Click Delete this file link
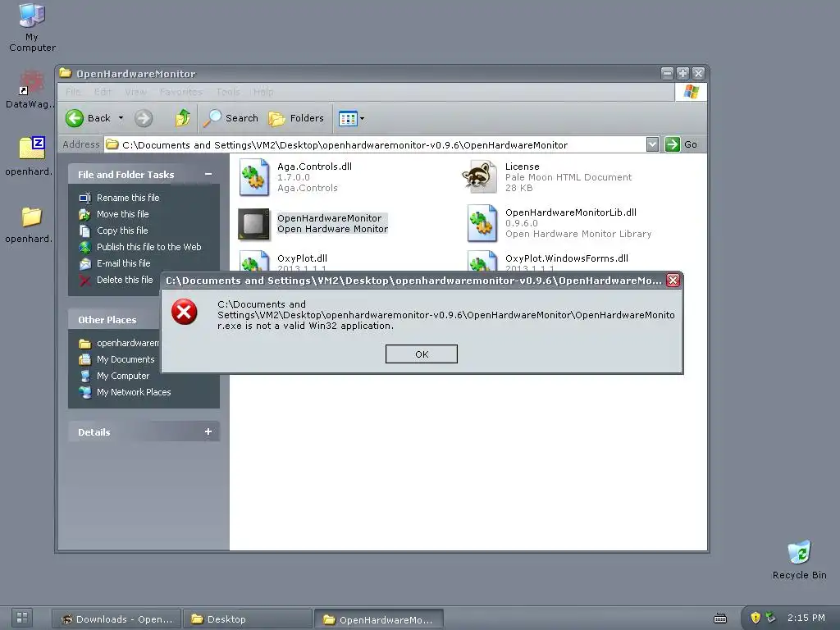840x630 pixels. (x=125, y=280)
